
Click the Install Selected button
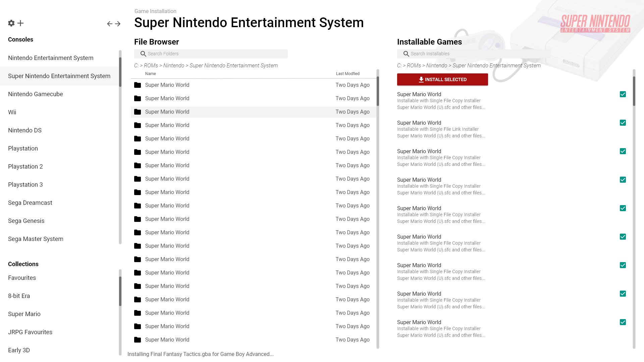(x=442, y=80)
